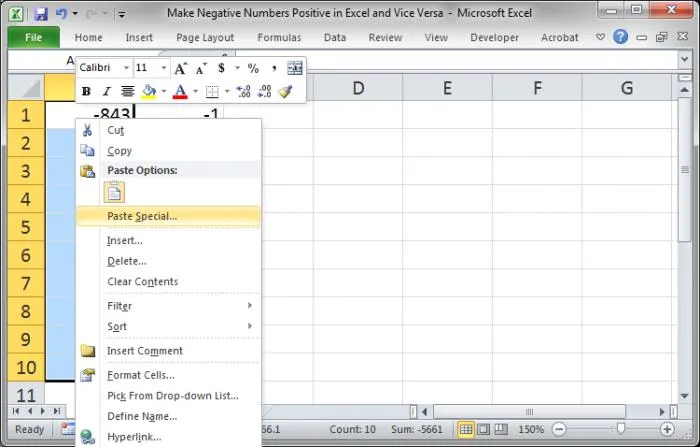
Task: Click the vertical scrollbar down arrow
Action: (x=684, y=396)
